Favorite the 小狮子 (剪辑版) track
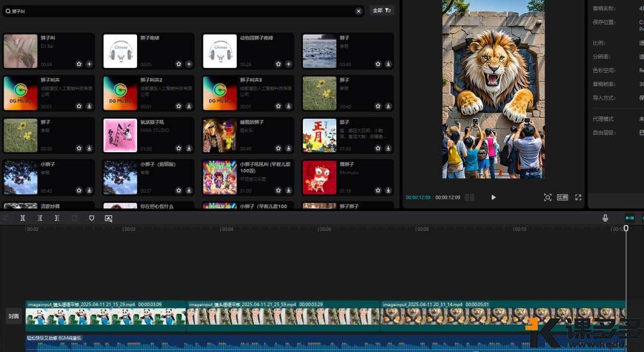The width and height of the screenshot is (644, 352). coord(179,190)
